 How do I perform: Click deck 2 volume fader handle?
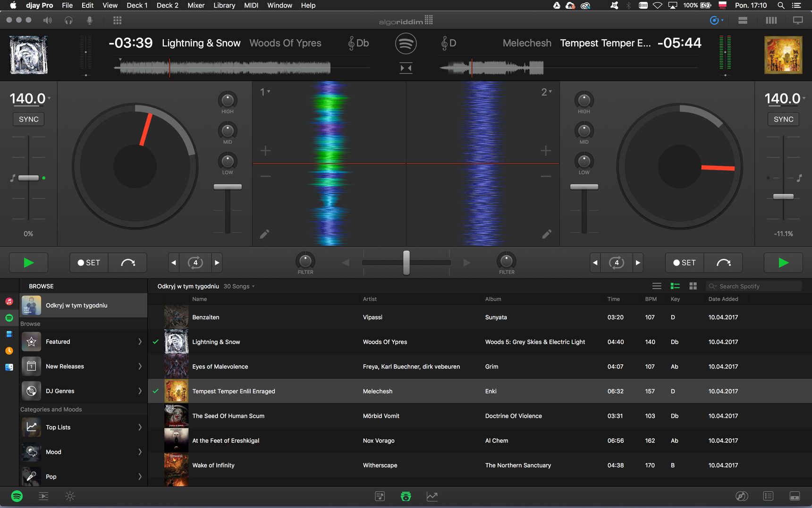click(584, 187)
